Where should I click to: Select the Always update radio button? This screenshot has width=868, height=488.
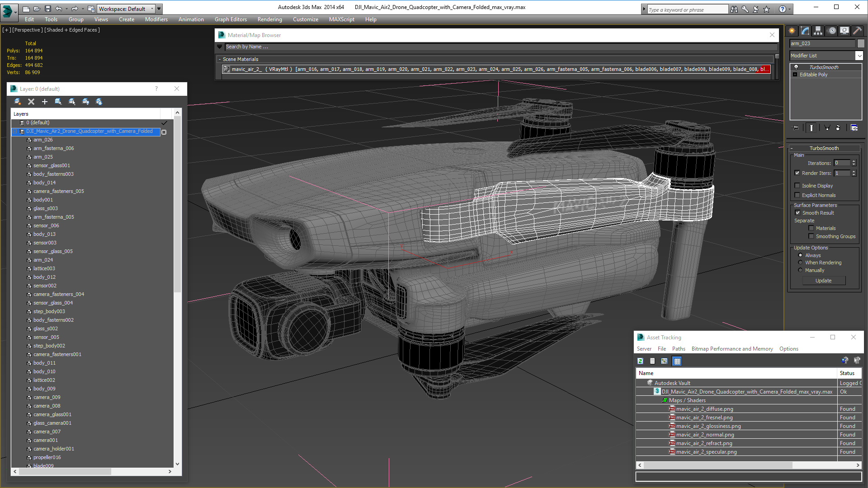click(800, 255)
